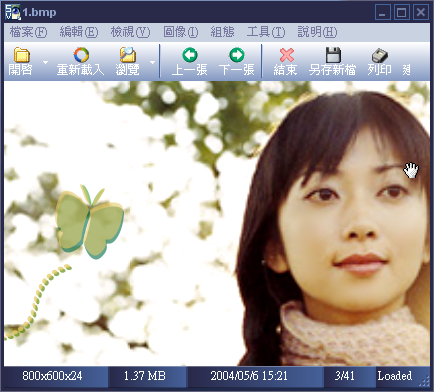This screenshot has height=392, width=434.
Task: Click the 2004/05/6 15:21 date text
Action: coord(249,376)
